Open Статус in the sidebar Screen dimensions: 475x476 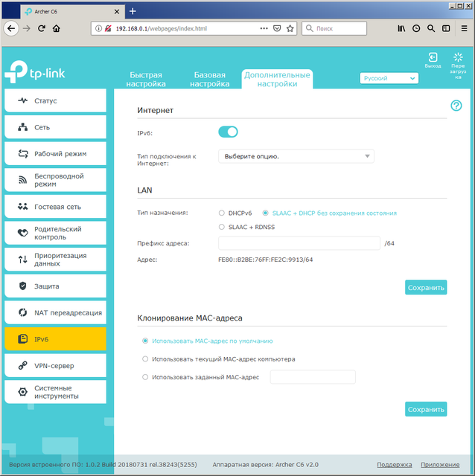click(x=55, y=101)
